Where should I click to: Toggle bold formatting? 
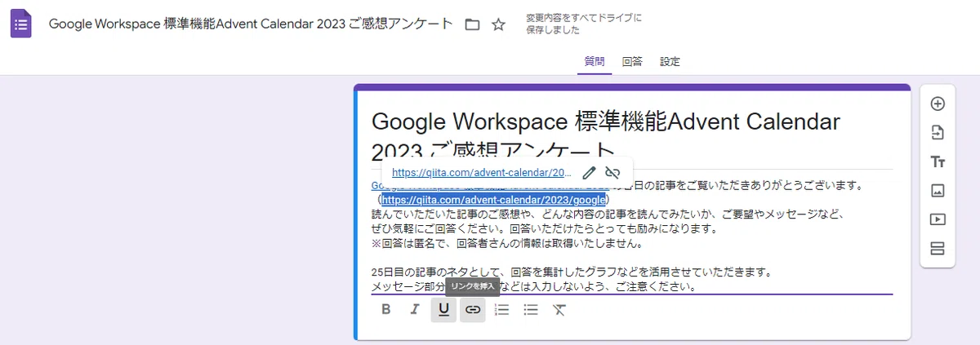(x=386, y=309)
